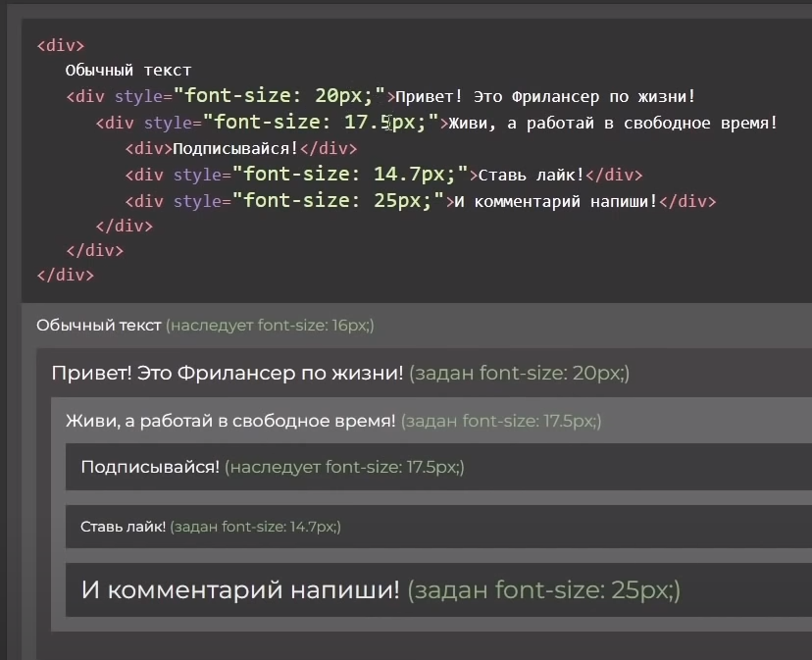Click rendered 'Подписывайся!' in preview
The image size is (812, 660).
[150, 467]
